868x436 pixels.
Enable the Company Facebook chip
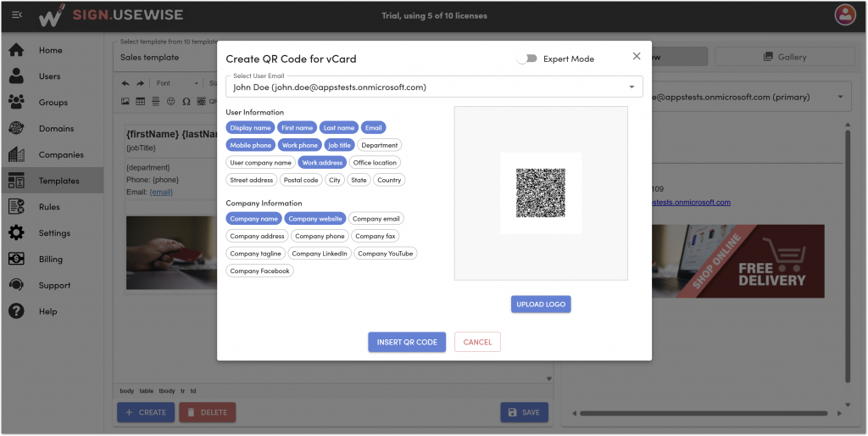click(x=259, y=271)
